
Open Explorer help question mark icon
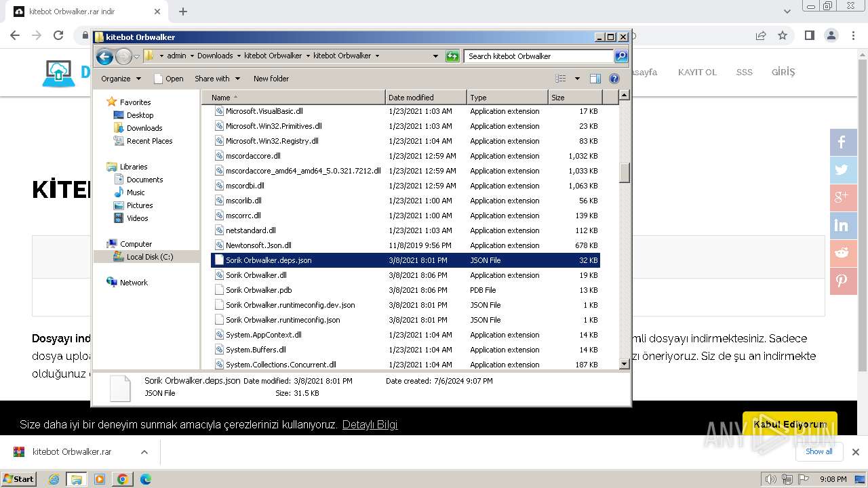[x=614, y=79]
